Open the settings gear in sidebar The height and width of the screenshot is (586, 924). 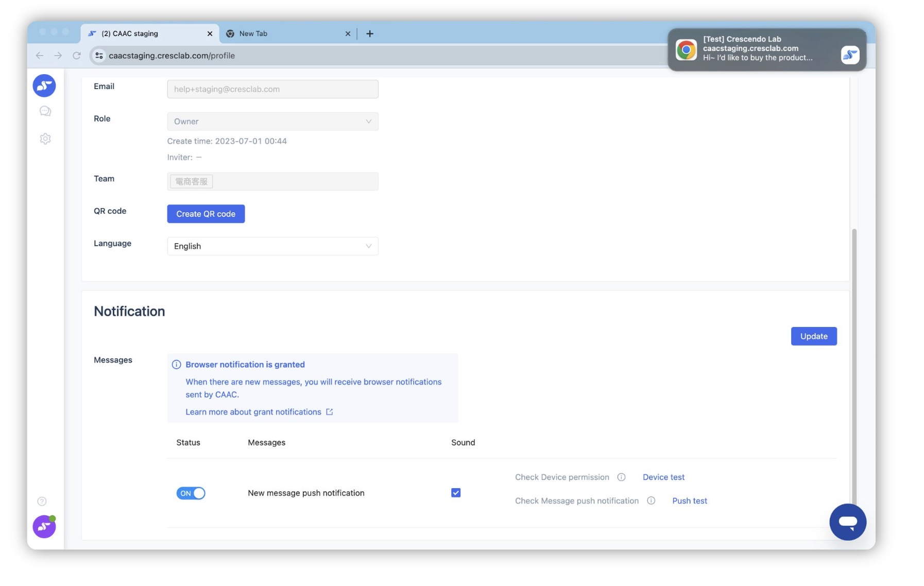point(45,139)
